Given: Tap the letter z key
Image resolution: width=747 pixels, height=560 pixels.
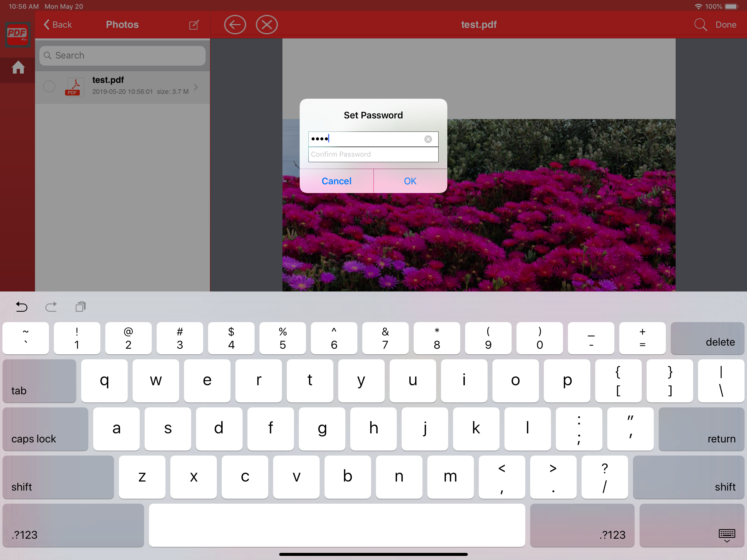Looking at the screenshot, I should pyautogui.click(x=142, y=477).
